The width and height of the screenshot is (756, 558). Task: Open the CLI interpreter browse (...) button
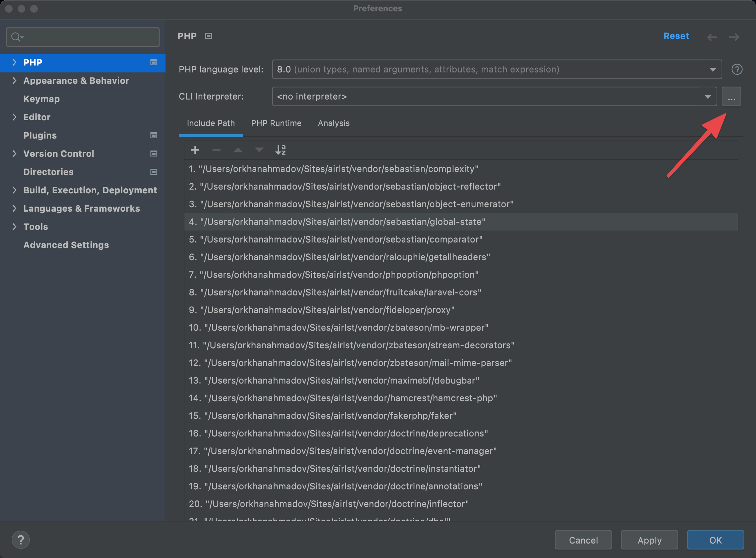[x=731, y=97]
